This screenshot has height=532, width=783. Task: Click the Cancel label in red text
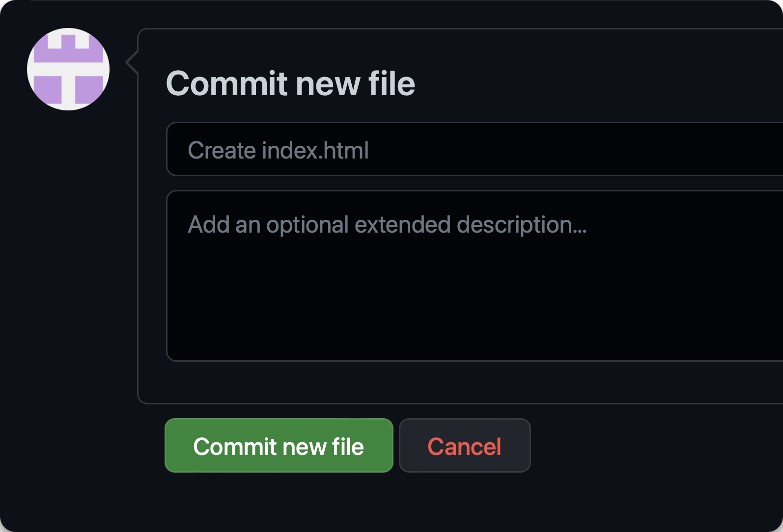pyautogui.click(x=464, y=447)
